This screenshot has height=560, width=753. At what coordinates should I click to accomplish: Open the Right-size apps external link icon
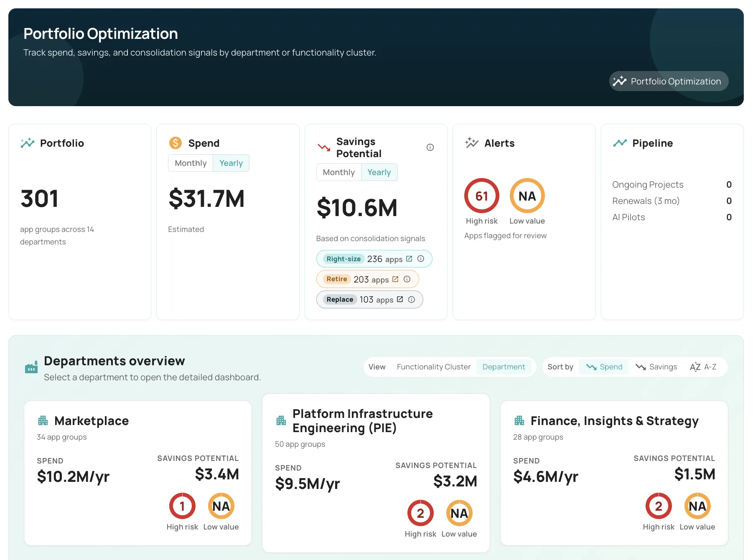[409, 259]
